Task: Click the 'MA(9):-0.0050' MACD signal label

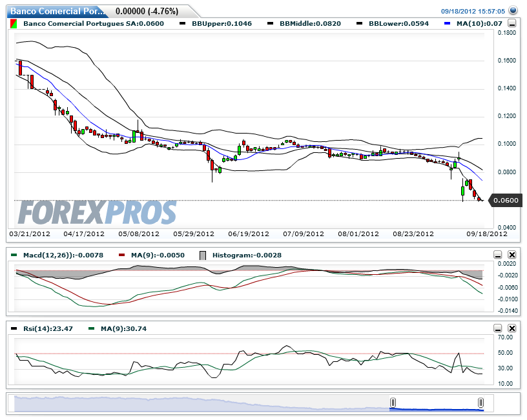Action: tap(158, 255)
